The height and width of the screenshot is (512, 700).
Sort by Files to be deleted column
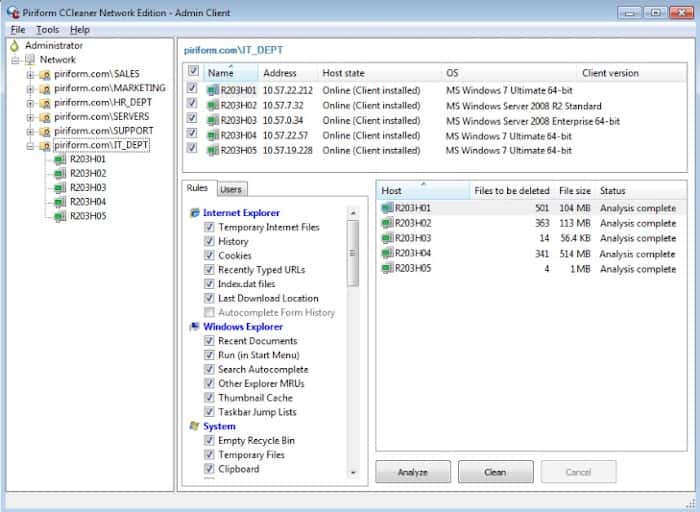coord(512,191)
